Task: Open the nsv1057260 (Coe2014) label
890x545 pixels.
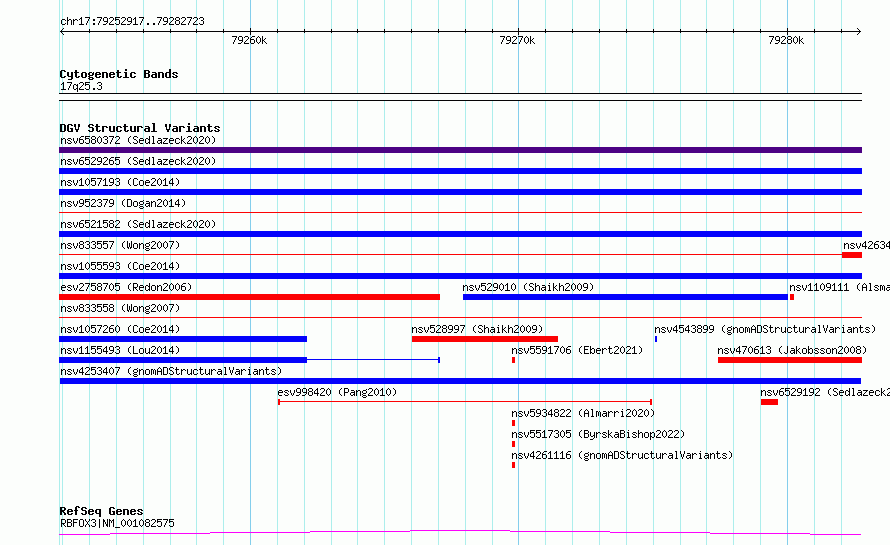Action: (120, 329)
